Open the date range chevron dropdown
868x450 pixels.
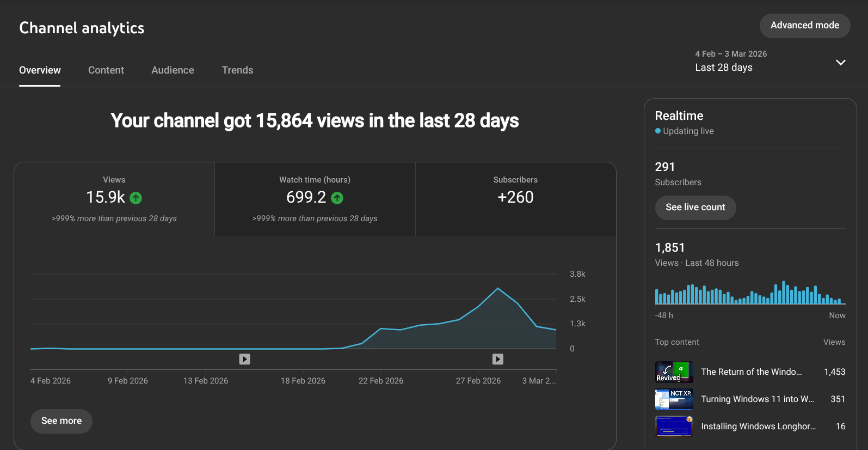840,62
